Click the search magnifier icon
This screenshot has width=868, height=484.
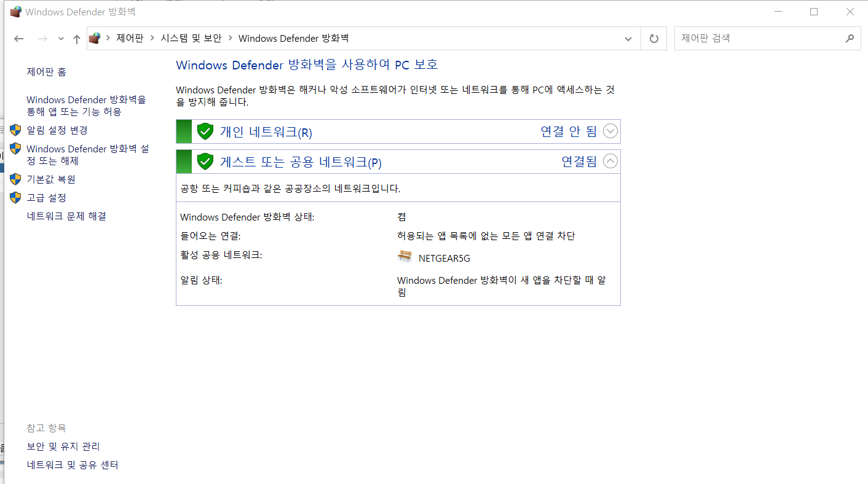coord(850,38)
